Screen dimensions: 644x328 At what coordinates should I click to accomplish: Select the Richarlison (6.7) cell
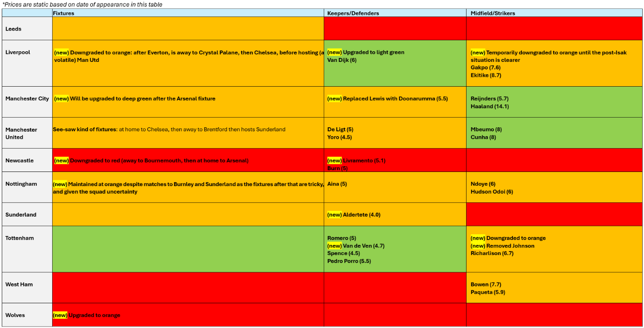coord(554,249)
